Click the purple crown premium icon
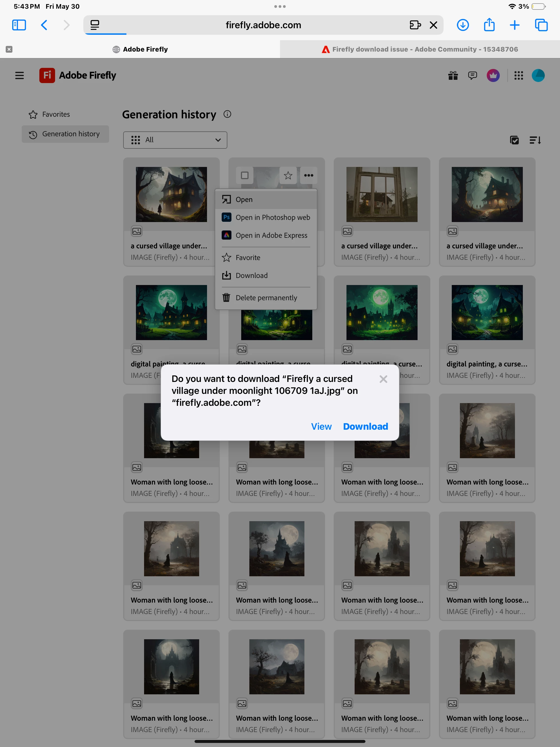 [x=493, y=75]
